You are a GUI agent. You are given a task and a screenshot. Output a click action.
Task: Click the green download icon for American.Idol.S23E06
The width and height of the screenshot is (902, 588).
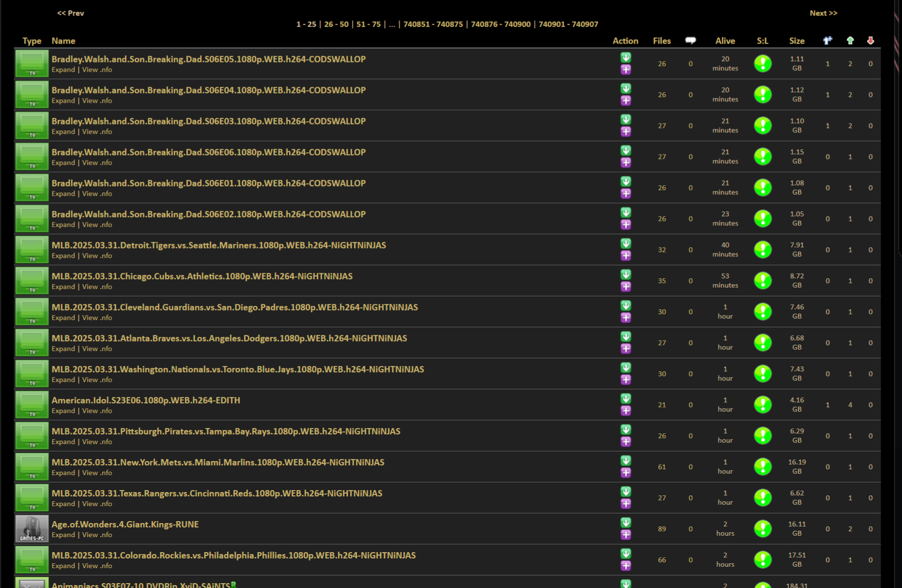tap(626, 398)
